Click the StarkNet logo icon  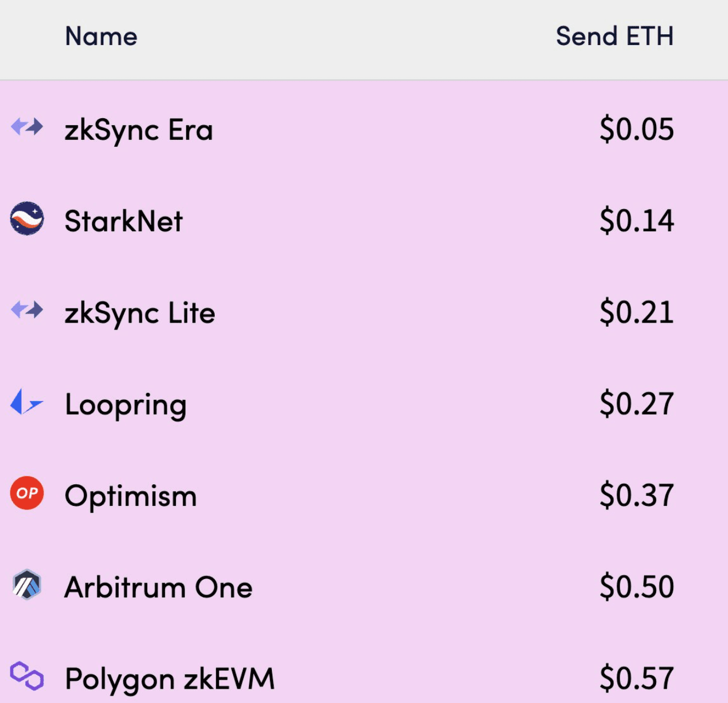coord(27,218)
